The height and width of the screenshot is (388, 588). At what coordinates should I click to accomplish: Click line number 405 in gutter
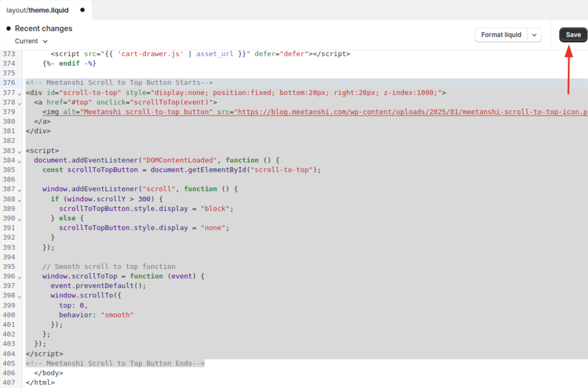[9, 363]
